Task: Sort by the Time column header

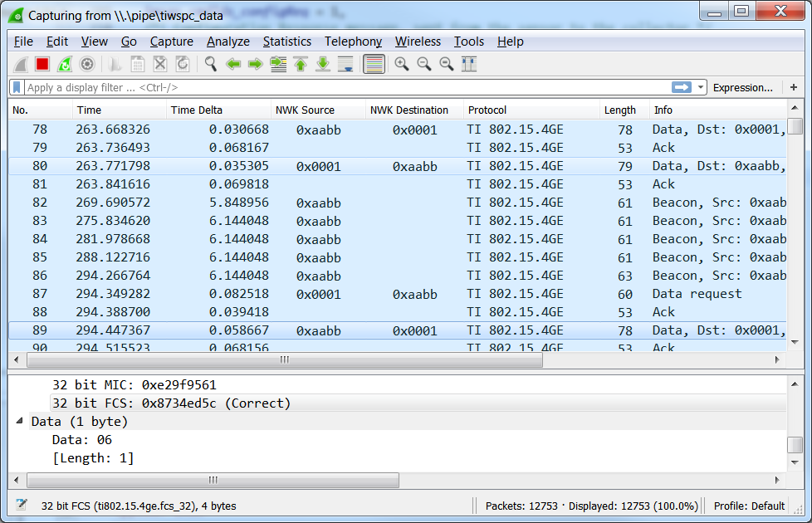Action: tap(119, 110)
